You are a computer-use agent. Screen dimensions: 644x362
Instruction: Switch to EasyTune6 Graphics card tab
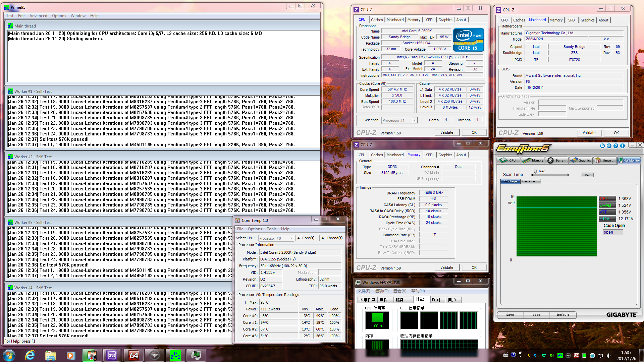coord(581,161)
